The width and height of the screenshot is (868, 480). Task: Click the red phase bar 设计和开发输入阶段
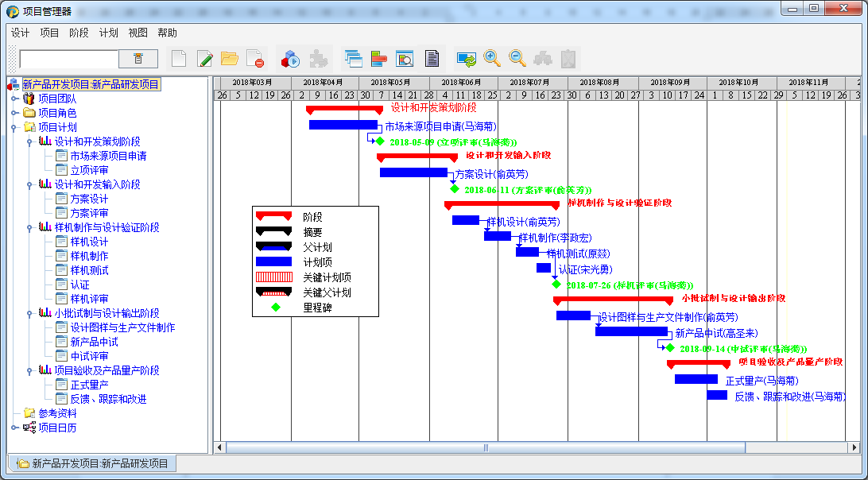[417, 158]
